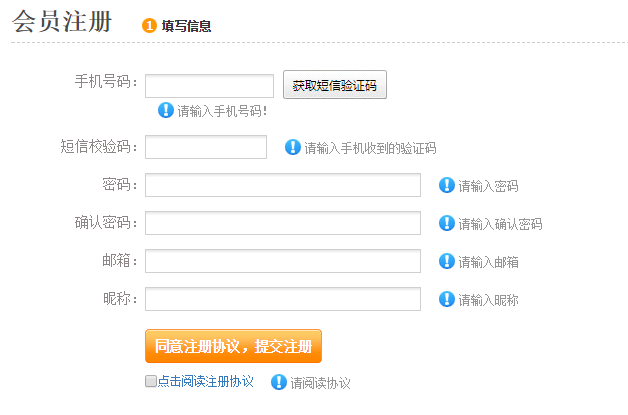Focus the 手机号码 input field
This screenshot has height=415, width=628.
click(x=209, y=86)
